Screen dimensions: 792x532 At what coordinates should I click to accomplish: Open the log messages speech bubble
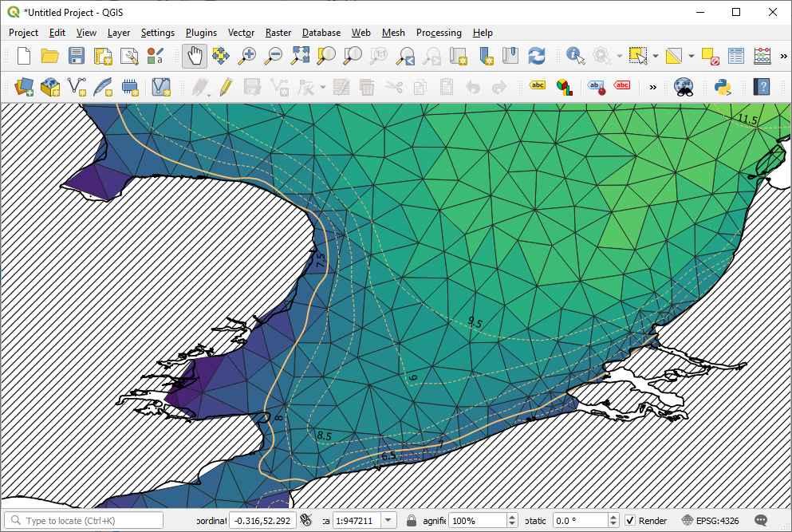point(760,521)
